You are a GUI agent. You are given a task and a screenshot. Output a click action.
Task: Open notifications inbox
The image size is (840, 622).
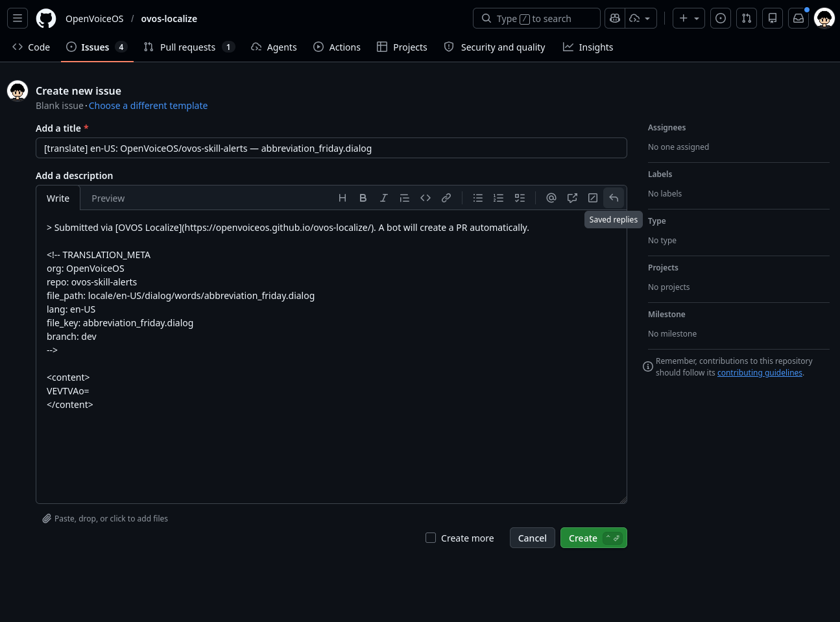[x=798, y=18]
